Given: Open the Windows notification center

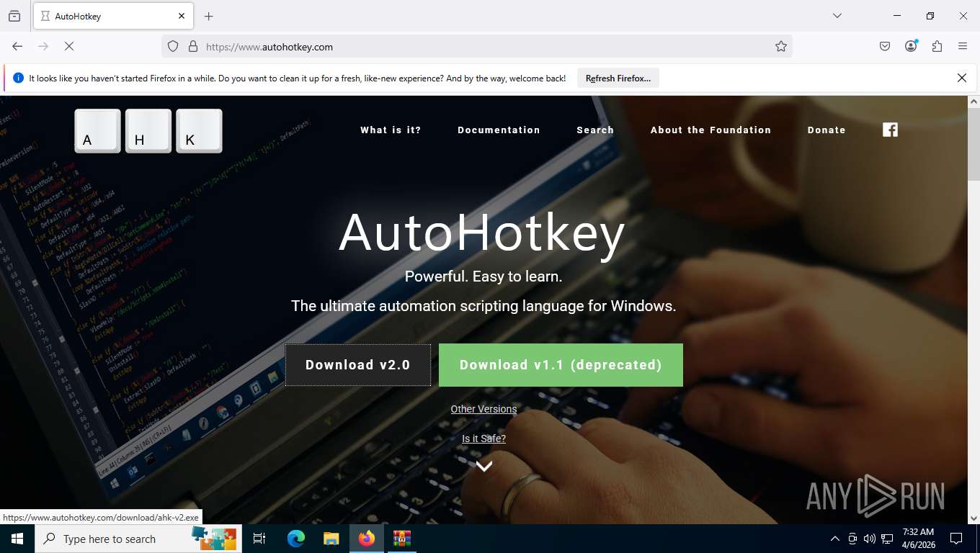Looking at the screenshot, I should (956, 539).
